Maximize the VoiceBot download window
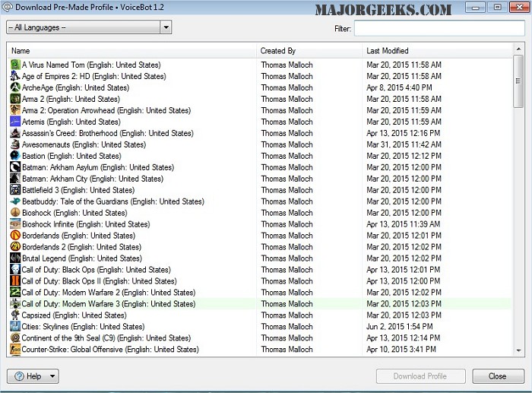 (497, 7)
